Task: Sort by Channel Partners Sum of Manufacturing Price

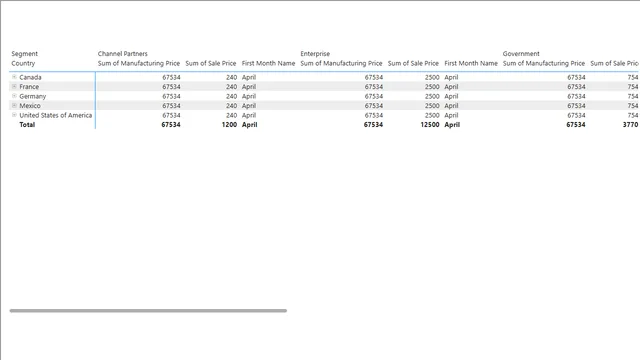Action: [x=139, y=63]
